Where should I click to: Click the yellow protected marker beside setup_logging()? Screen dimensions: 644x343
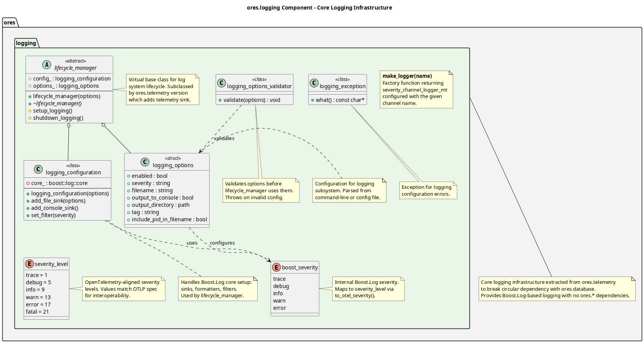pyautogui.click(x=30, y=111)
